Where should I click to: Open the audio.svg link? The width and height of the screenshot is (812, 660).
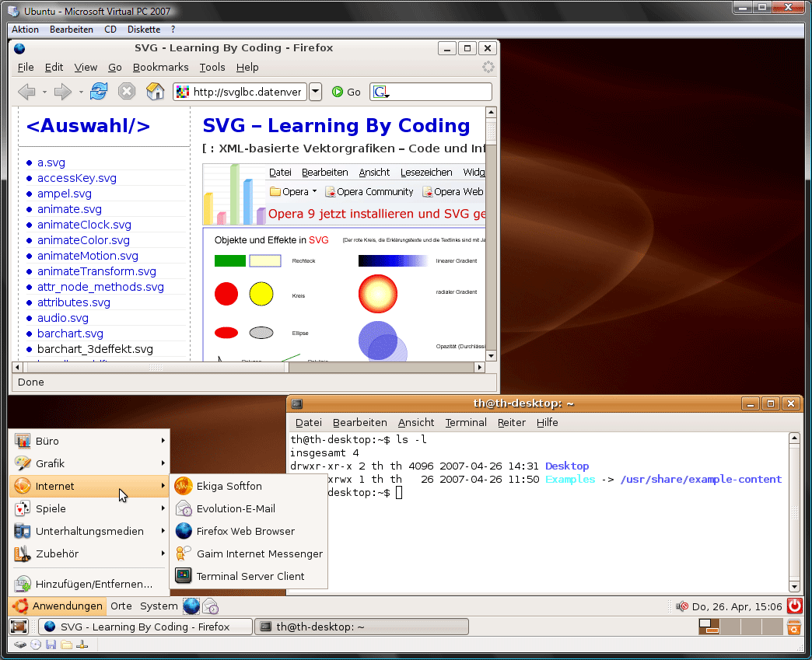coord(63,318)
